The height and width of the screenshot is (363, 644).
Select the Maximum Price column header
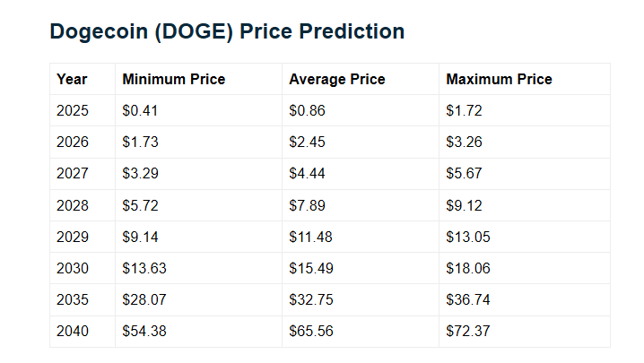tap(499, 79)
